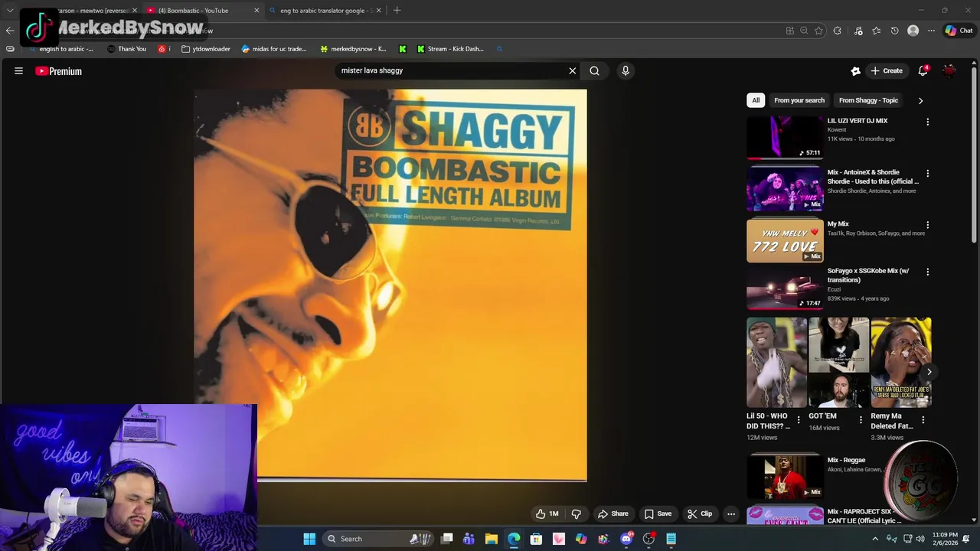This screenshot has width=980, height=551.
Task: Show hidden system tray icons
Action: click(x=875, y=539)
